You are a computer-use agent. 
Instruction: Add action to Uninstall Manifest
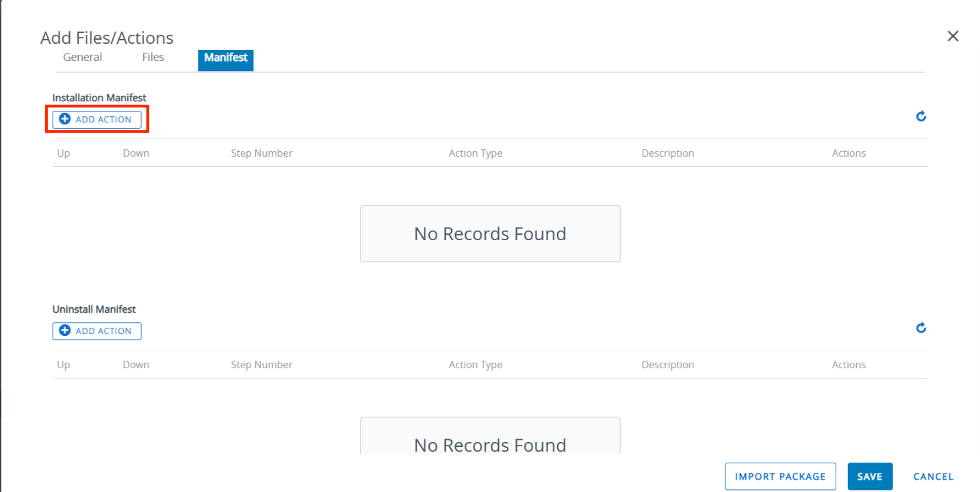coord(97,331)
